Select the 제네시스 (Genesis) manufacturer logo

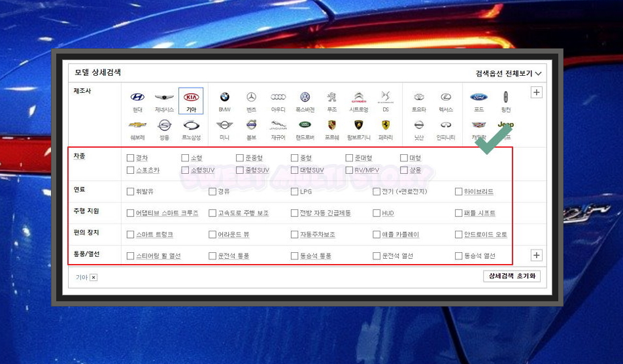[x=164, y=97]
